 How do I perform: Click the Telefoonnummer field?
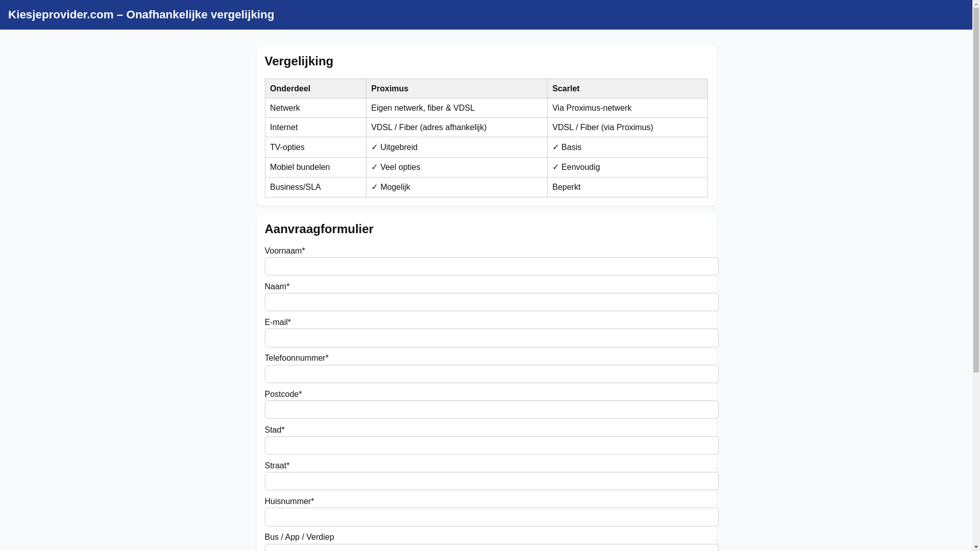(x=491, y=374)
